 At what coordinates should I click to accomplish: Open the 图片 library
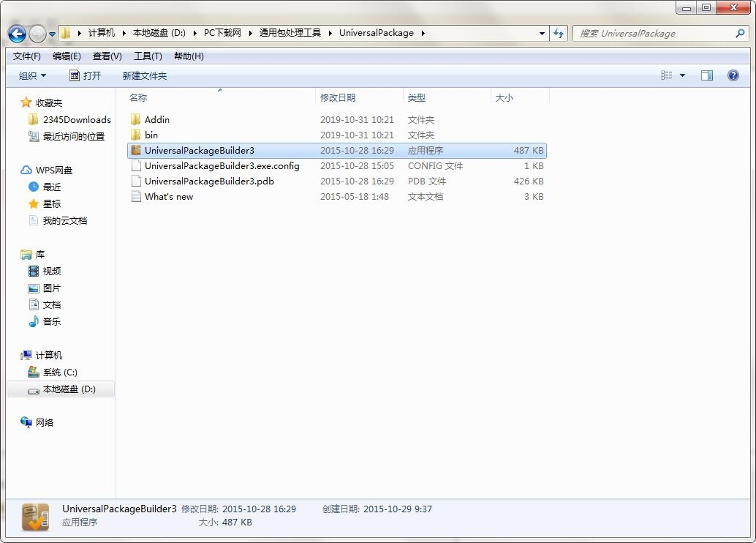pyautogui.click(x=45, y=288)
